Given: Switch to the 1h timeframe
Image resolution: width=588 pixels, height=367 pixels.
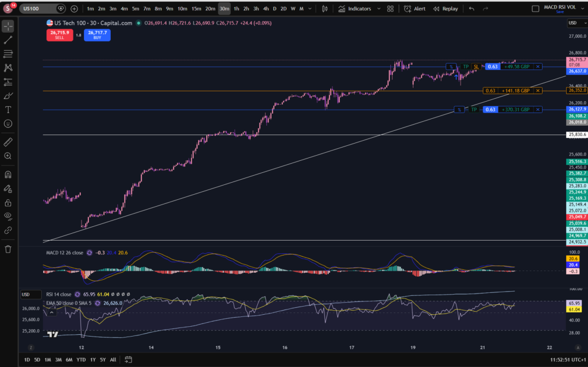Looking at the screenshot, I should [236, 9].
